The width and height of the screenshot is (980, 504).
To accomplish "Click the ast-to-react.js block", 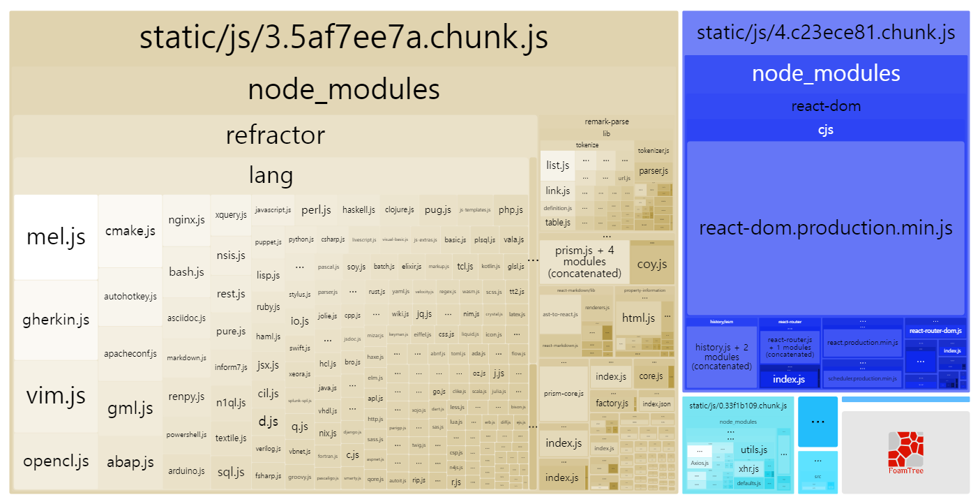I will tap(560, 314).
